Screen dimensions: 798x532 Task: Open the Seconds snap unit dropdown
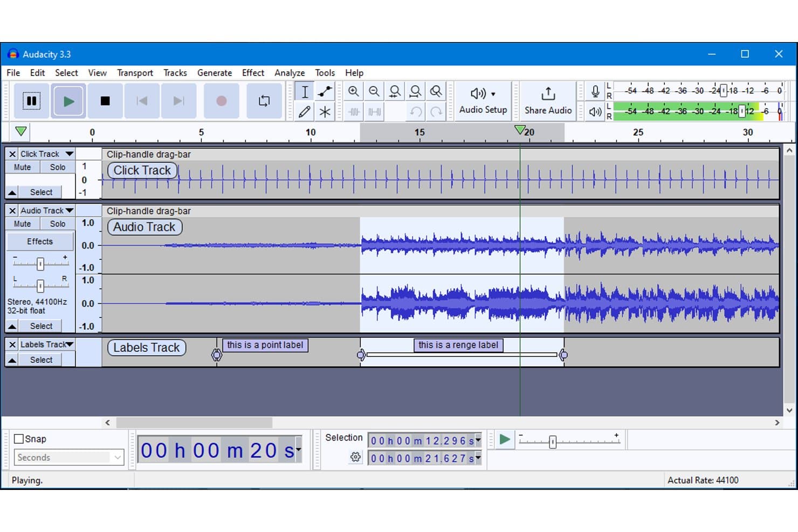[x=69, y=458]
